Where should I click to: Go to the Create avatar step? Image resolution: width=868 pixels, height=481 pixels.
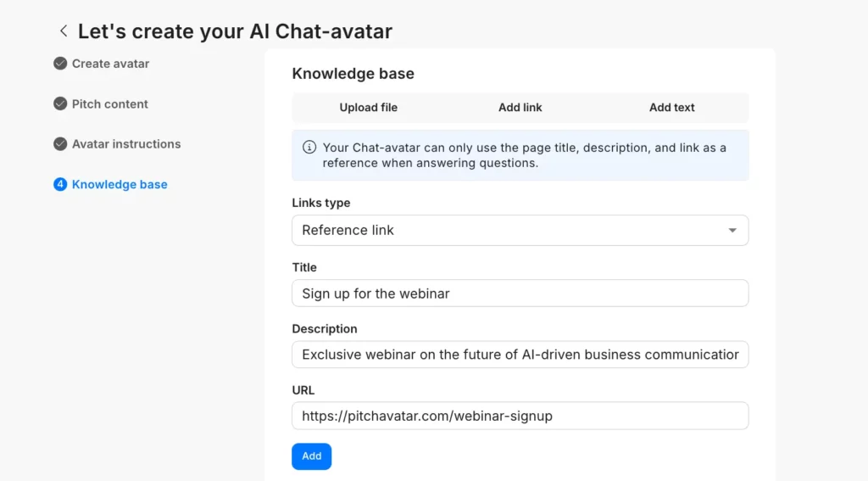[110, 64]
